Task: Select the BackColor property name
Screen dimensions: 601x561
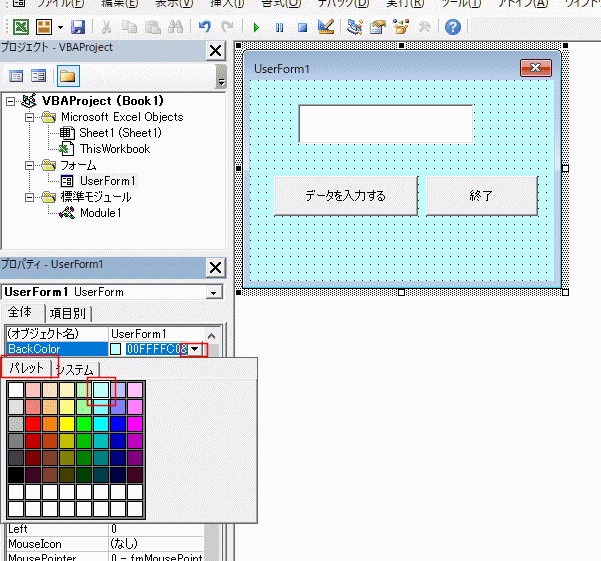Action: (x=57, y=349)
